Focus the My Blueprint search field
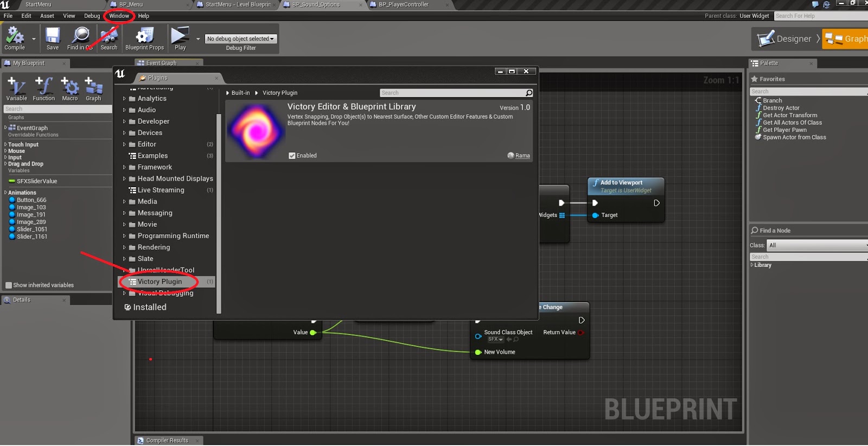The height and width of the screenshot is (446, 868). [x=58, y=109]
